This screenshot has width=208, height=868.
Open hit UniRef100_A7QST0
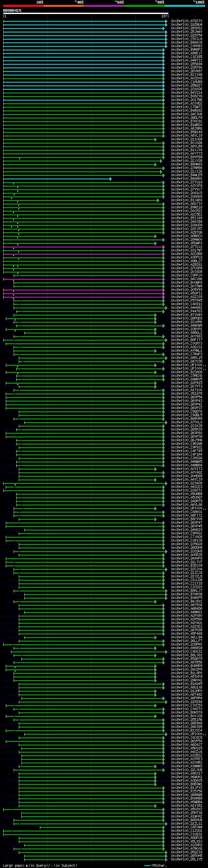coord(187,21)
